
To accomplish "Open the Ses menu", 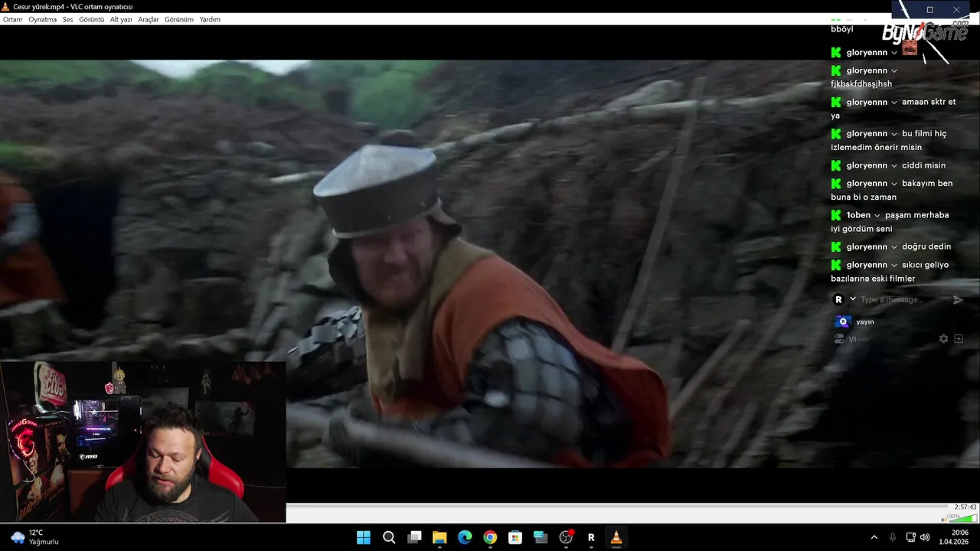I will coord(68,19).
